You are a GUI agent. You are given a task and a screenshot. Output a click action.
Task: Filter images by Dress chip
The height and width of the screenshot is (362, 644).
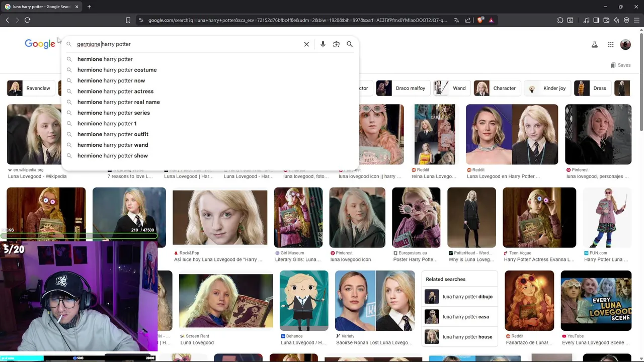tap(592, 88)
